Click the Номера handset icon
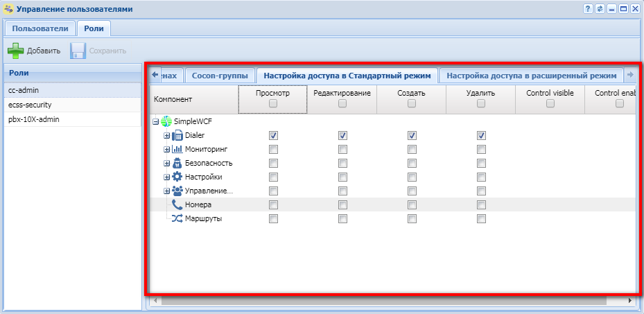Screen dimensions: 644x314 pos(177,204)
